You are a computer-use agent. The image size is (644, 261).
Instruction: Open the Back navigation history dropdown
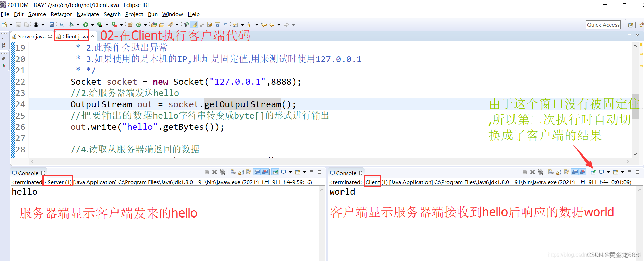tap(279, 25)
